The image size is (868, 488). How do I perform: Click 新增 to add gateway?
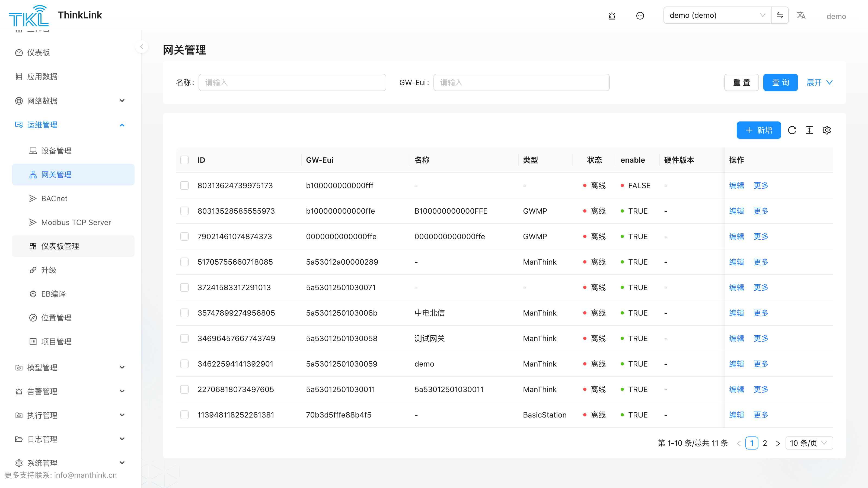click(x=758, y=130)
